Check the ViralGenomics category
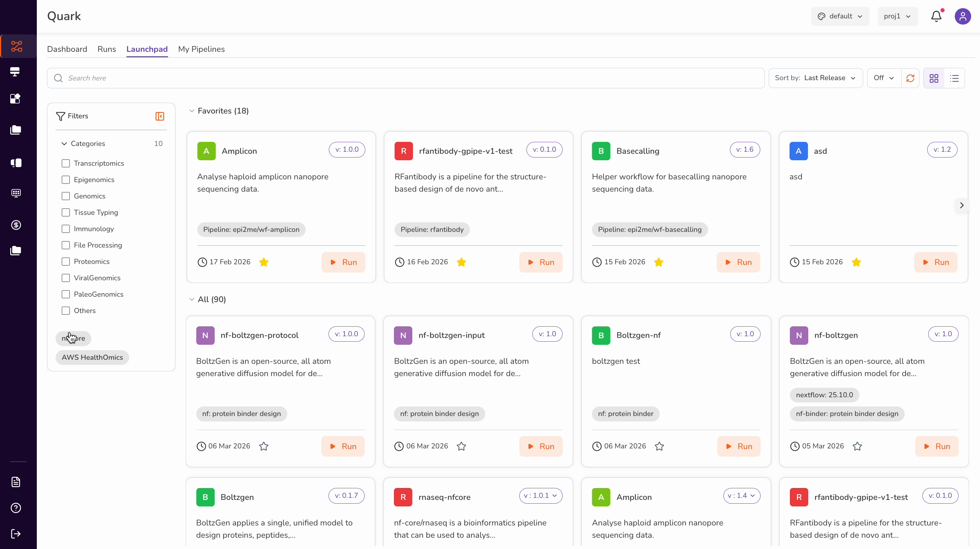This screenshot has width=980, height=549. [66, 278]
